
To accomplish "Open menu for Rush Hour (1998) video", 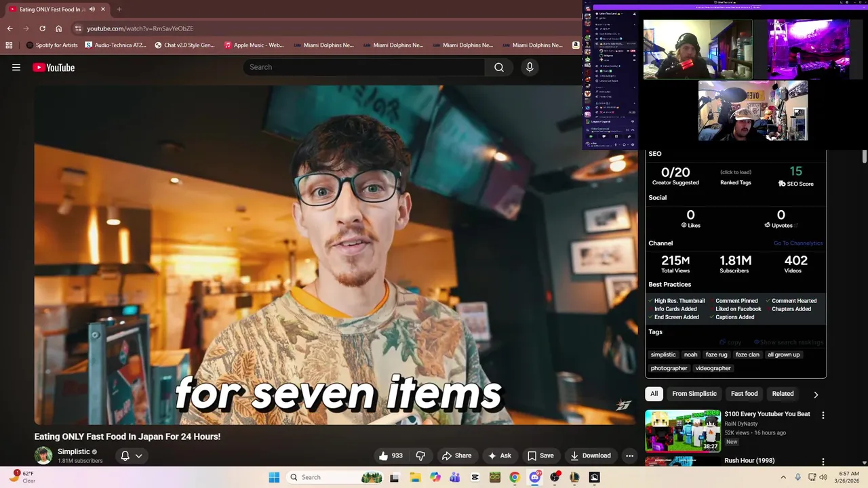I will [823, 462].
